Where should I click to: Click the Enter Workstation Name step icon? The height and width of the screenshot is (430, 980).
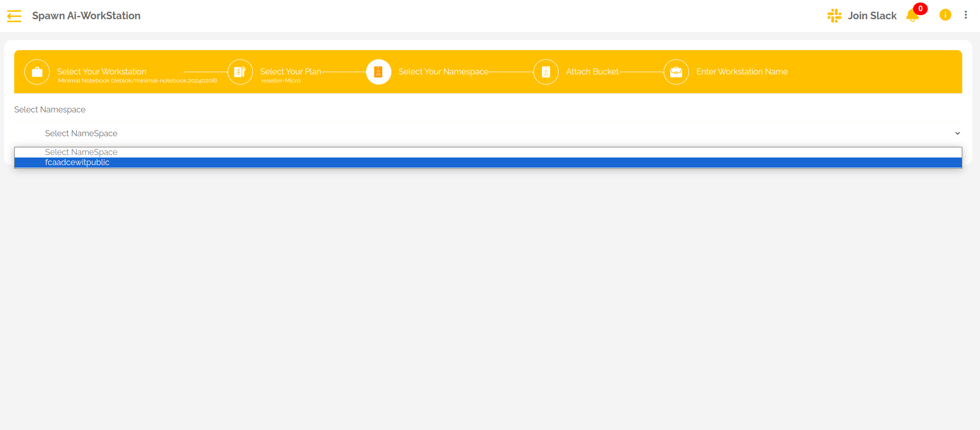tap(676, 72)
